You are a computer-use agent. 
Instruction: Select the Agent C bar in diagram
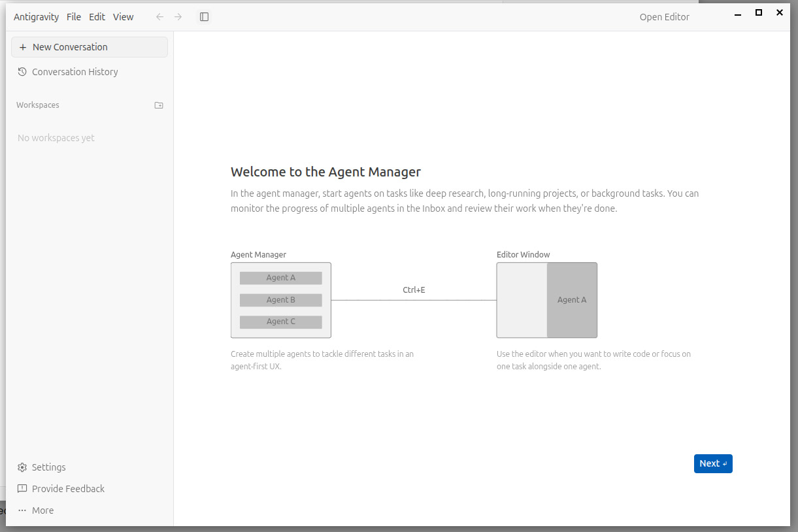tap(281, 322)
